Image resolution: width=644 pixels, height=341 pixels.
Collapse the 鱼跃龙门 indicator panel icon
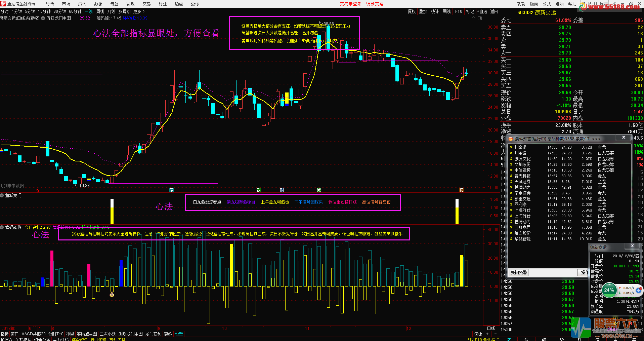tap(2, 195)
